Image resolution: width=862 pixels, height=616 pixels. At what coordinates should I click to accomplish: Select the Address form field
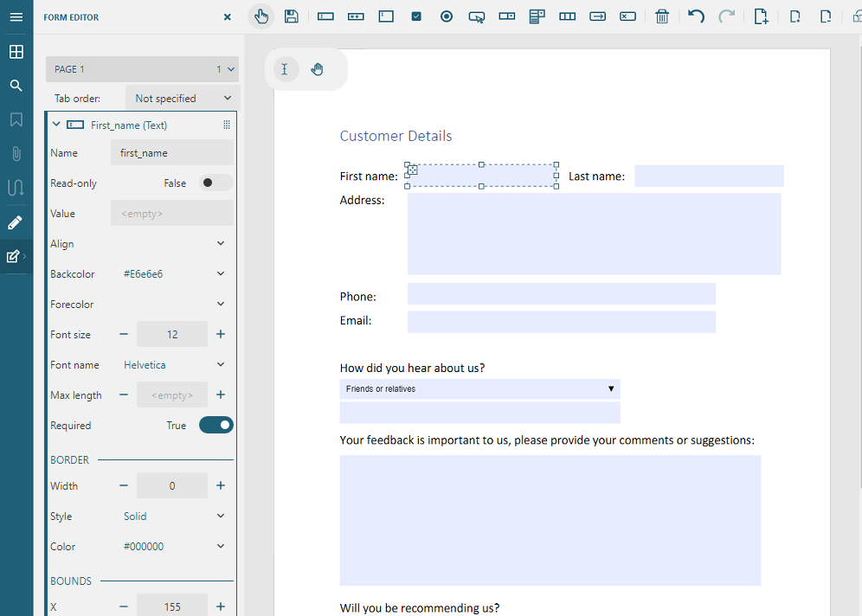595,234
